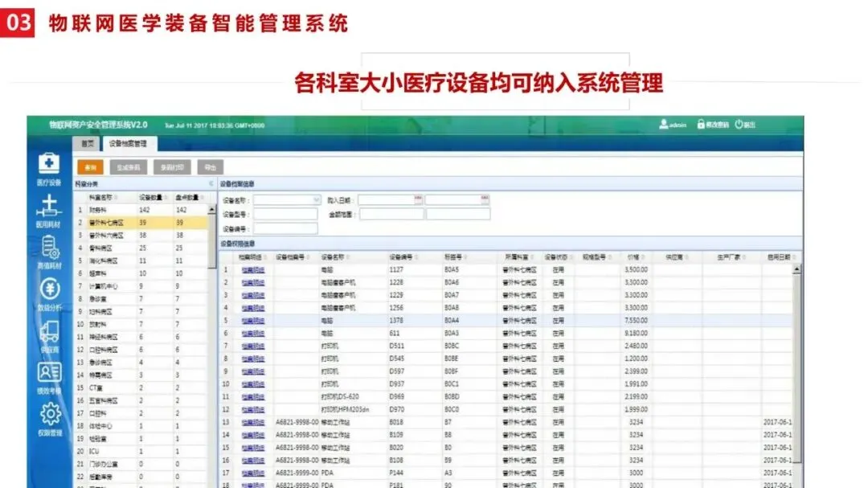Screen dimensions: 868x488
Task: Click the lock 修改密码 icon in header
Action: pos(701,125)
